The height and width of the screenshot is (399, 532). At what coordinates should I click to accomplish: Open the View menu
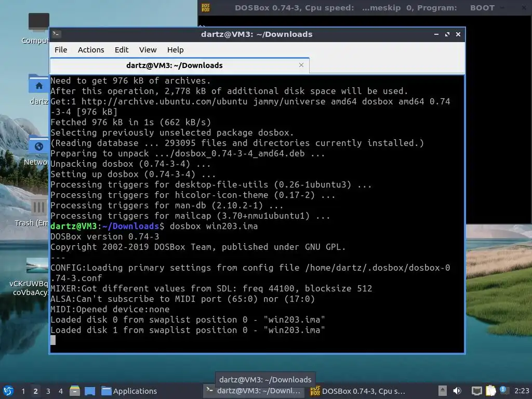click(x=148, y=50)
